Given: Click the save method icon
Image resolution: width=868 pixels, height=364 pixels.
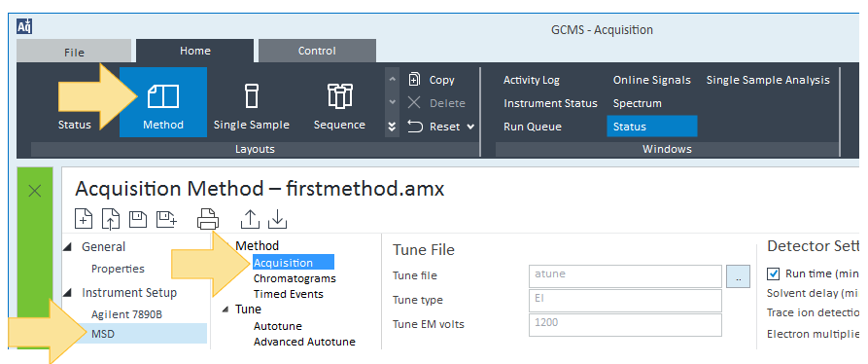Looking at the screenshot, I should point(138,219).
